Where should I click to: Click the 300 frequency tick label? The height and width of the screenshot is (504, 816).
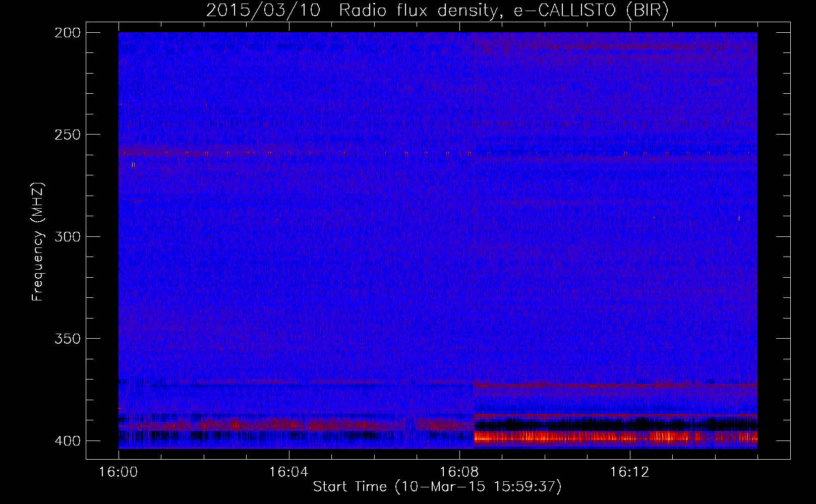coord(67,236)
